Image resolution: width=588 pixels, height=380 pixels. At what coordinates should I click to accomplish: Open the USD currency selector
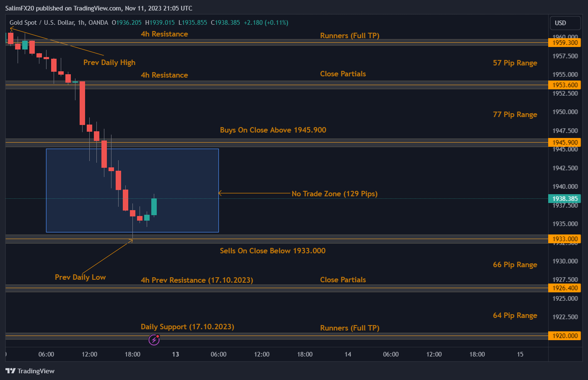565,23
